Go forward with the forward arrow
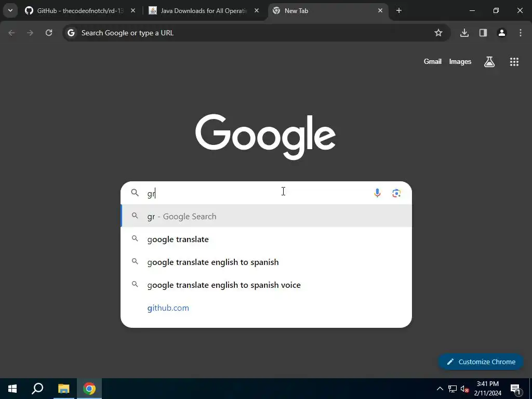 point(30,33)
